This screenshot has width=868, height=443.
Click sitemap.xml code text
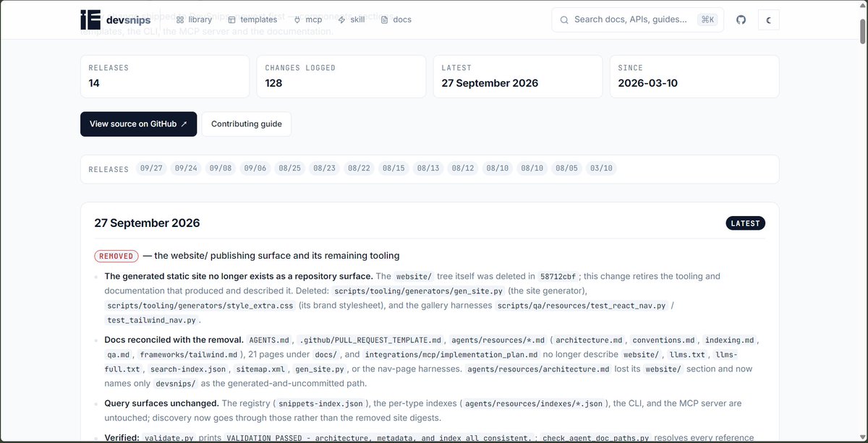pyautogui.click(x=260, y=369)
